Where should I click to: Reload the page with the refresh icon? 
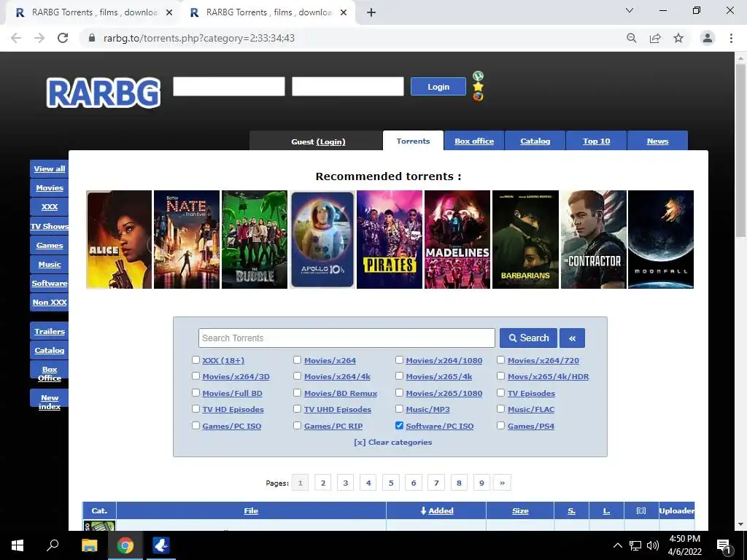point(63,38)
